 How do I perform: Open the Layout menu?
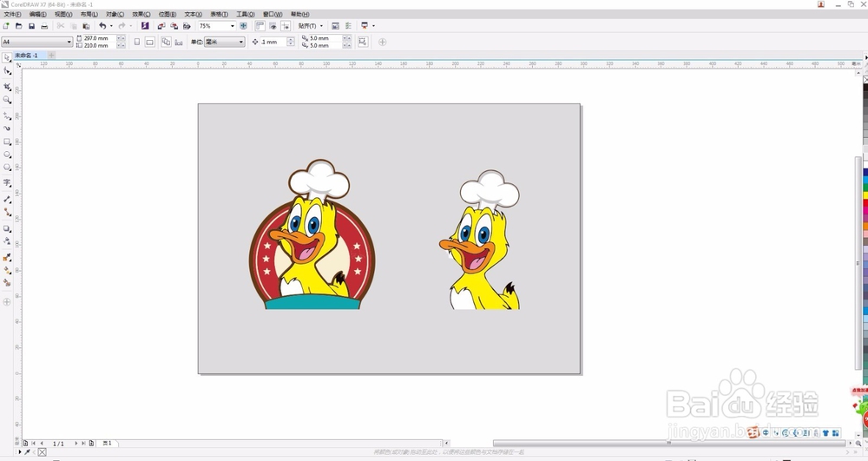click(x=89, y=15)
